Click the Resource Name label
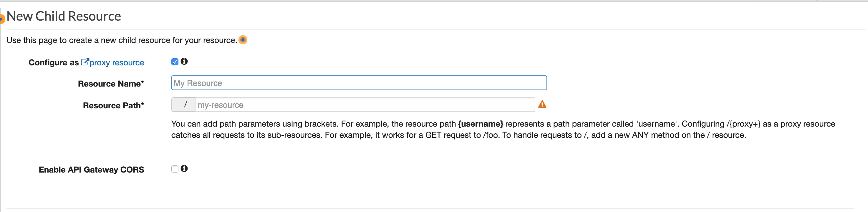The image size is (868, 212). pos(111,84)
